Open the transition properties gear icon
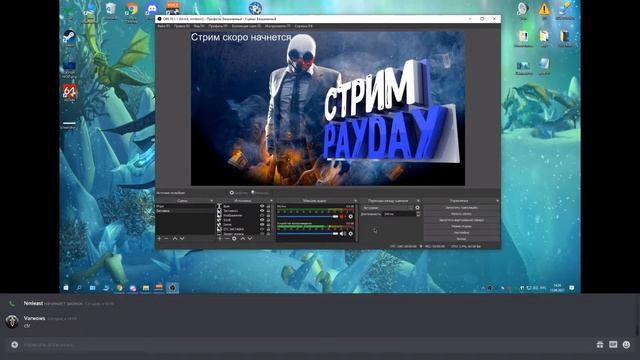 point(417,208)
